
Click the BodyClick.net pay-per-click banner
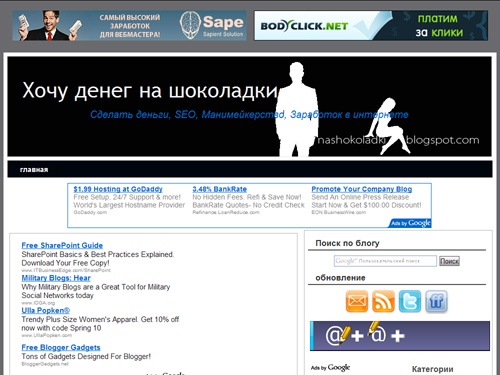(371, 26)
